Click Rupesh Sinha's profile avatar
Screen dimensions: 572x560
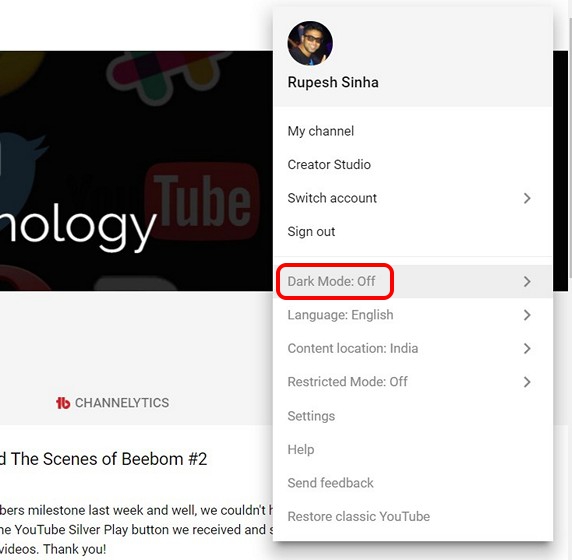(310, 43)
